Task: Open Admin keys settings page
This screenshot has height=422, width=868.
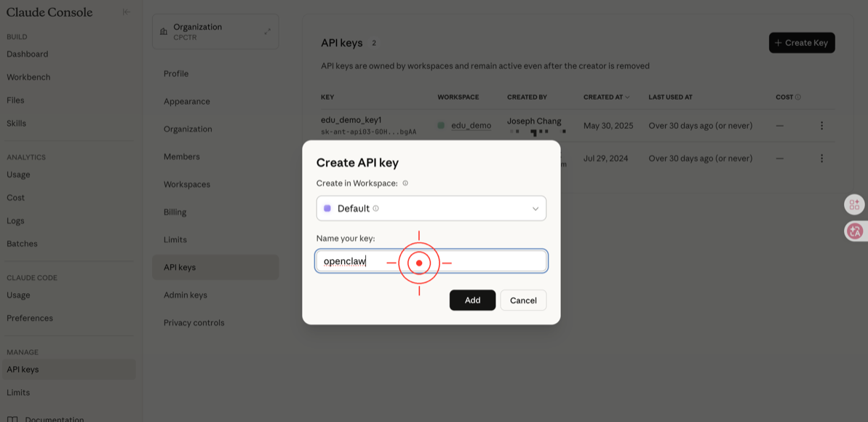Action: tap(186, 295)
